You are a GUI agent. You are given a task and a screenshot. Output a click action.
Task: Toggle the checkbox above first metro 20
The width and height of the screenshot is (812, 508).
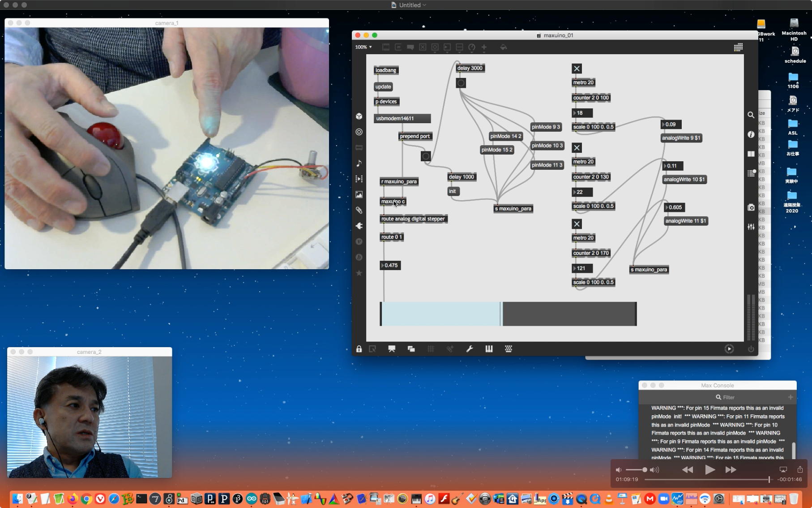[577, 69]
